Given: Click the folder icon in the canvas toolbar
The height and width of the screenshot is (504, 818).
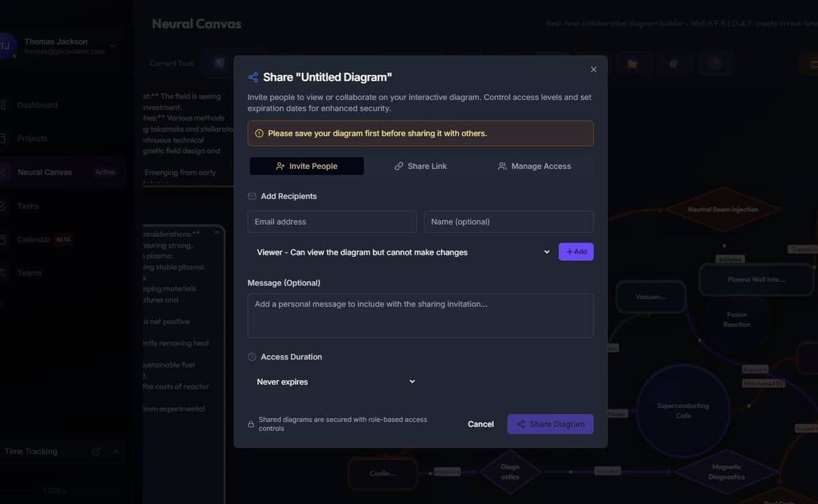Looking at the screenshot, I should point(633,63).
